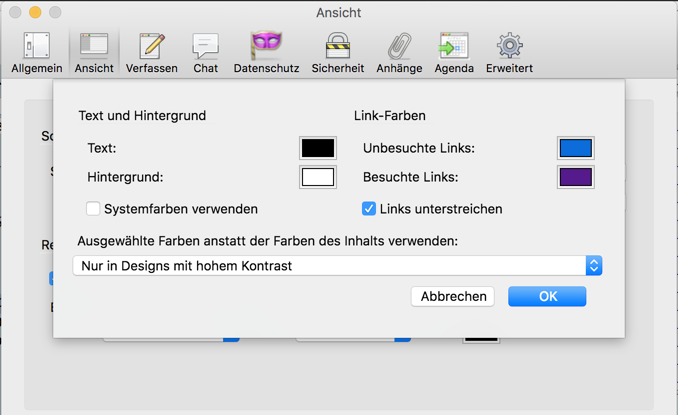This screenshot has height=415, width=678.
Task: Click Abbrechen to cancel the dialog
Action: (x=453, y=296)
